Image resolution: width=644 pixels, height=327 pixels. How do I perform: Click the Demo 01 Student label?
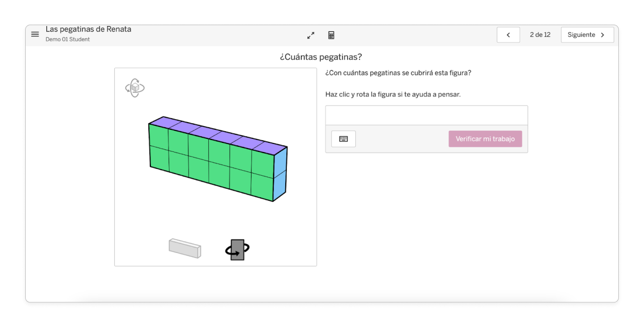[67, 39]
